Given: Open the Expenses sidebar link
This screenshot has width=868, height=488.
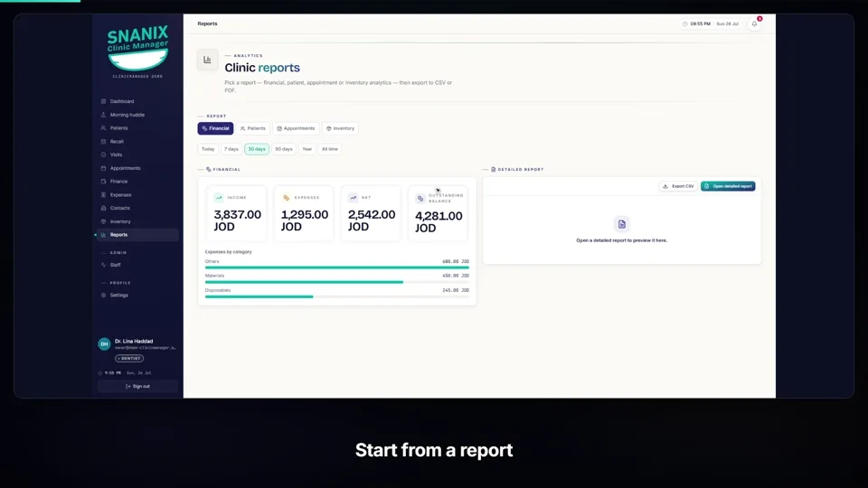Looking at the screenshot, I should point(137,195).
